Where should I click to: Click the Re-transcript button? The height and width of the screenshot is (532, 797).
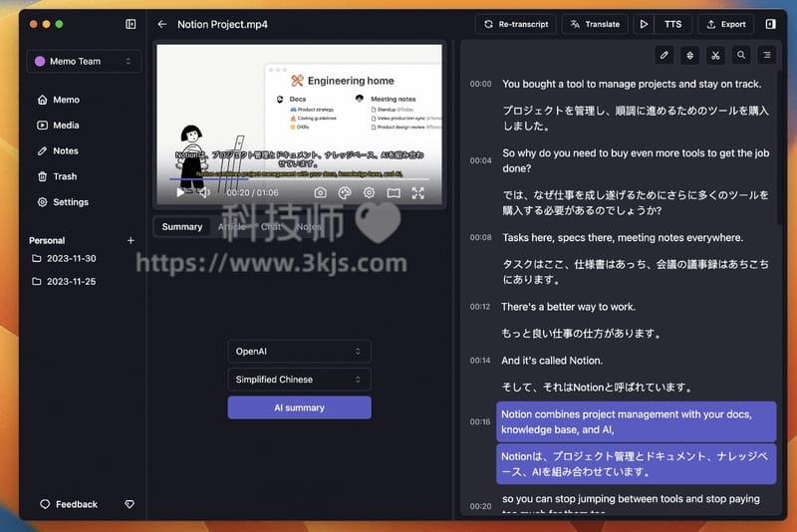point(516,24)
